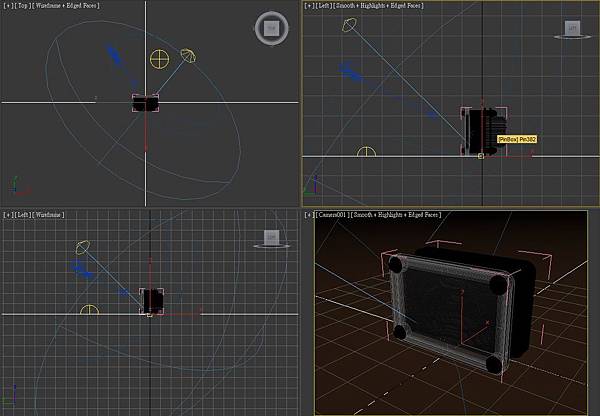Viewport: 600px width, 416px height.
Task: Click the ViewCube in the Top viewport
Action: click(272, 28)
